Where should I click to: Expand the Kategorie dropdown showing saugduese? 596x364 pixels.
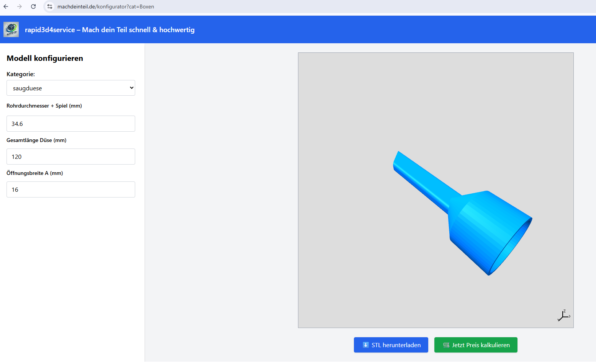71,88
